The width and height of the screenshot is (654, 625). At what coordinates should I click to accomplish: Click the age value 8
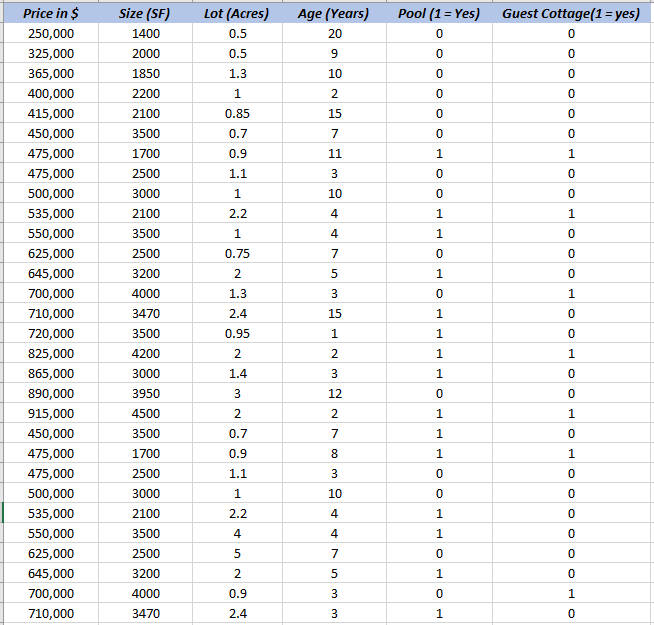click(x=335, y=454)
